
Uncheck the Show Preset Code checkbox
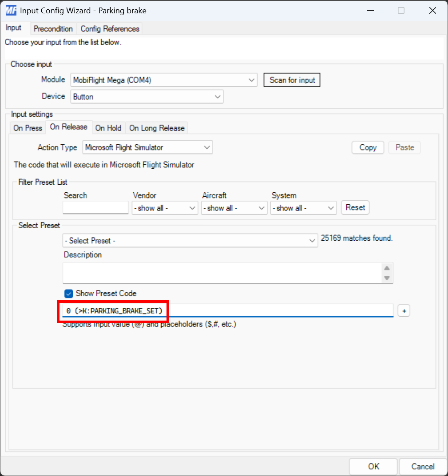68,294
